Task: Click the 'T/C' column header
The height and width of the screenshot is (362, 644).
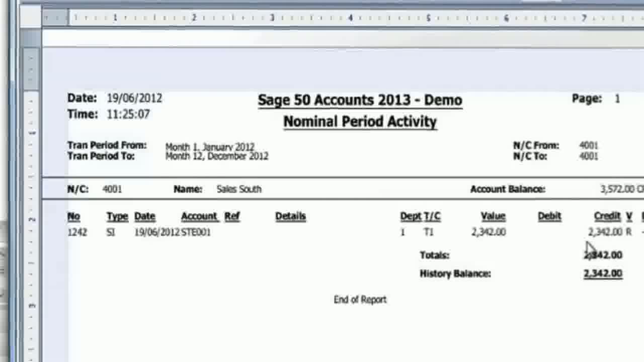Action: click(x=432, y=216)
